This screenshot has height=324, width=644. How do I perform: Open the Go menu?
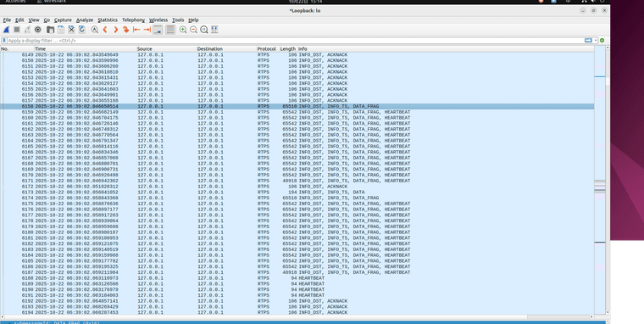pos(47,20)
